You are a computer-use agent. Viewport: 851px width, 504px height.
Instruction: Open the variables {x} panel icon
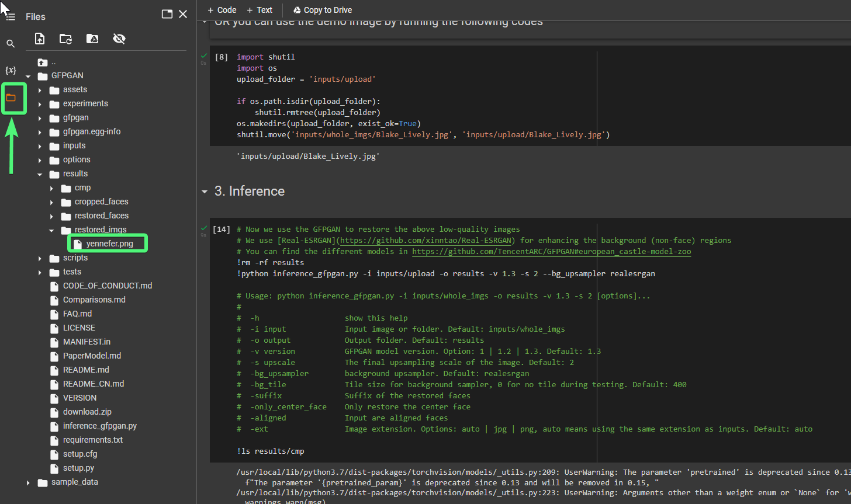pyautogui.click(x=11, y=71)
